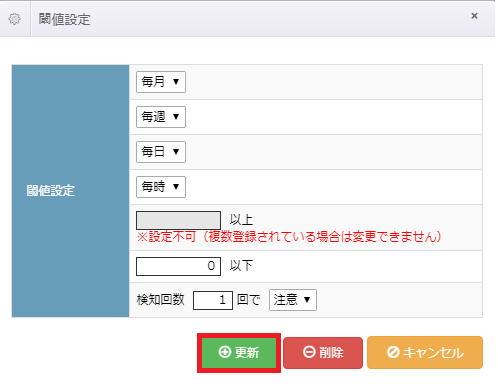Viewport: 498px width, 386px height.
Task: Open the 毎時 dropdown
Action: pyautogui.click(x=161, y=187)
